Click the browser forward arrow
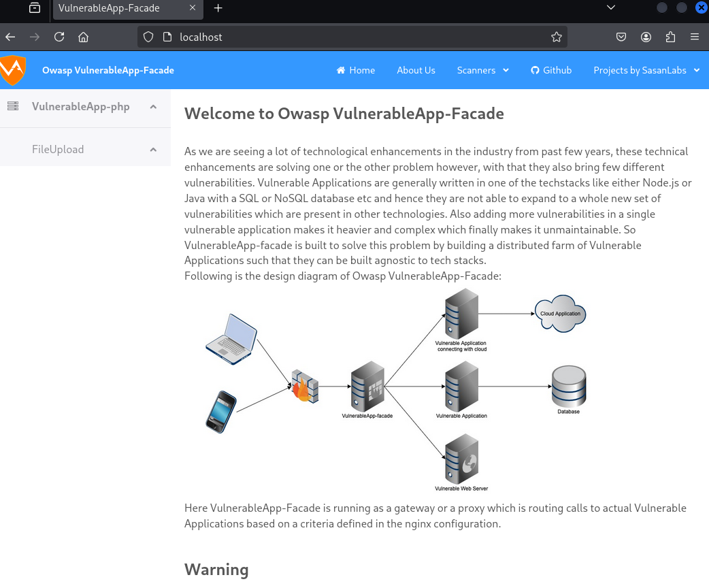The width and height of the screenshot is (709, 588). (35, 37)
